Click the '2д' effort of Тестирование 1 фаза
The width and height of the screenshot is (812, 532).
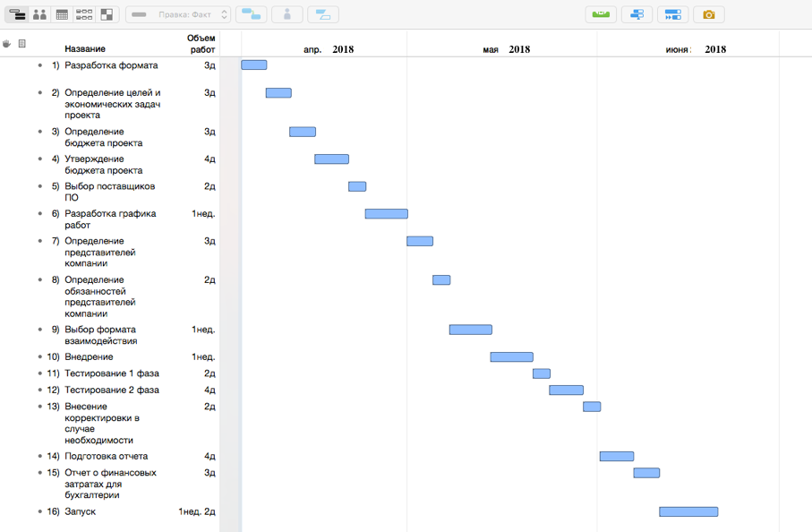[209, 373]
